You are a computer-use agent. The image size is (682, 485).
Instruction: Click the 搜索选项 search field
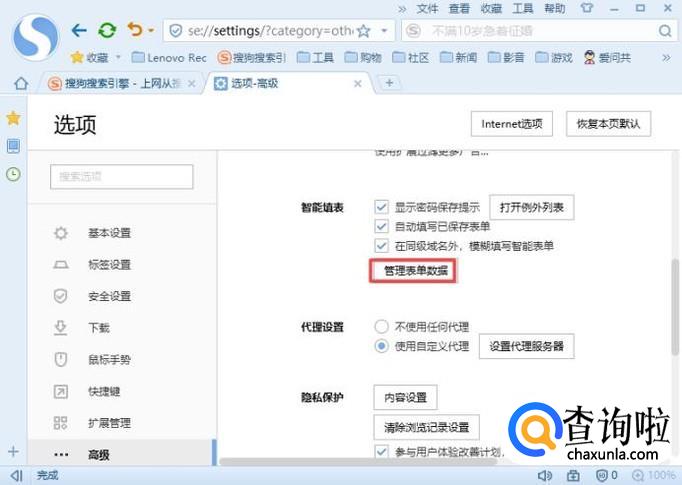[121, 177]
